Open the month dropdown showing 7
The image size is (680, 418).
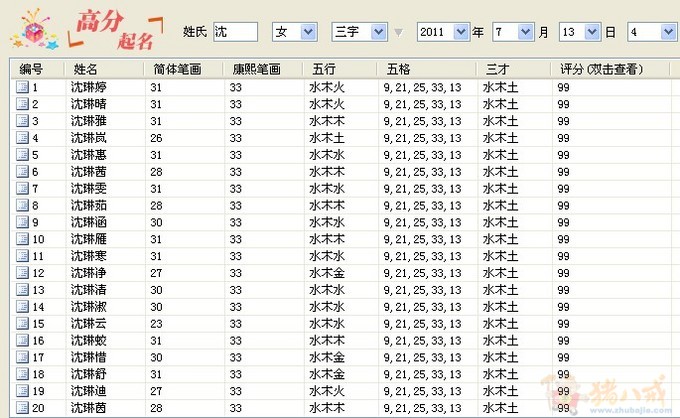[x=513, y=32]
